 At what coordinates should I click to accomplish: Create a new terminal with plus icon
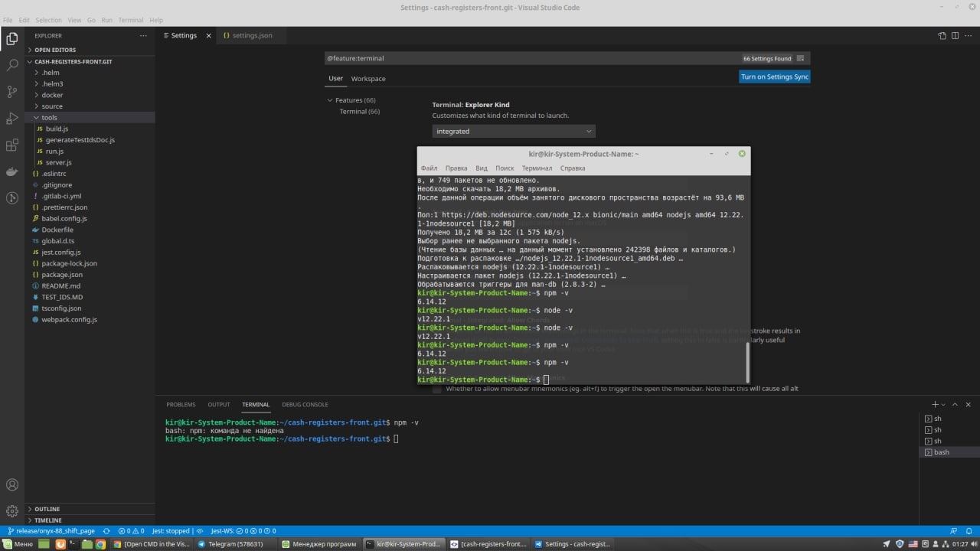(x=935, y=404)
